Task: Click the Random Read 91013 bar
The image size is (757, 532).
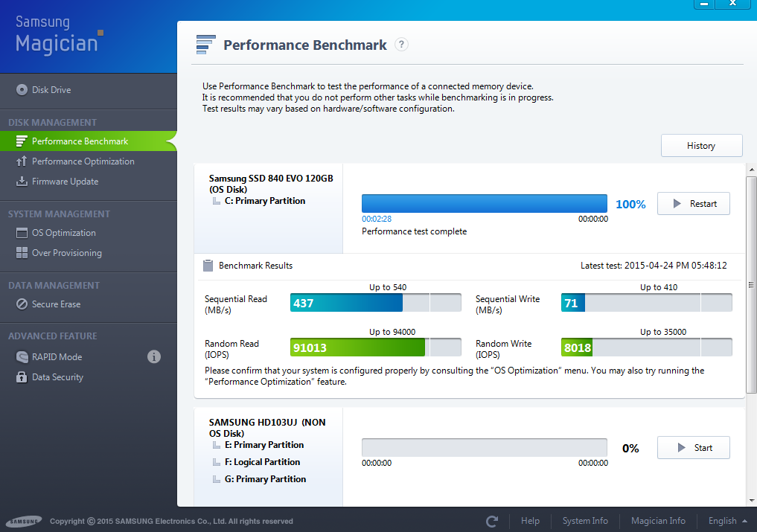Action: (x=376, y=347)
